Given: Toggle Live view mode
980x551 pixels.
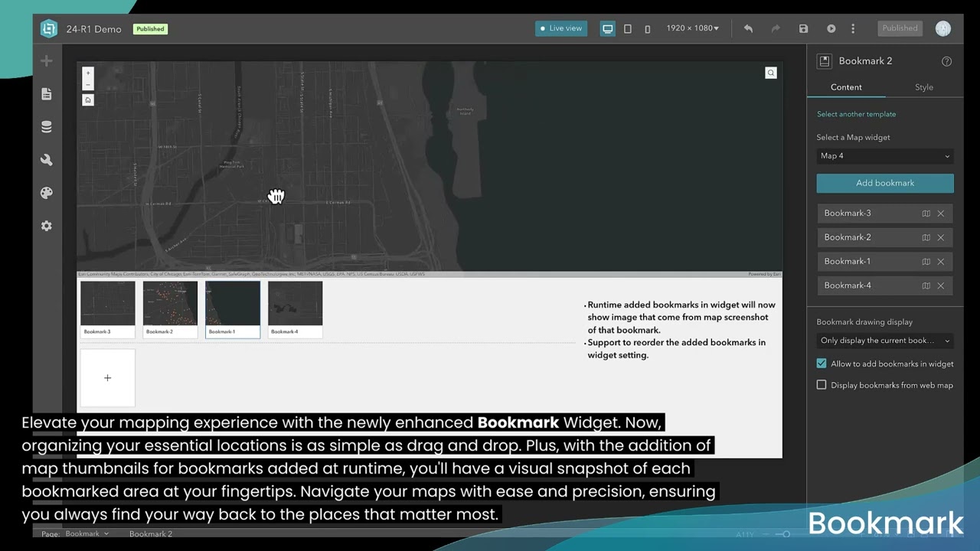Looking at the screenshot, I should [x=561, y=28].
